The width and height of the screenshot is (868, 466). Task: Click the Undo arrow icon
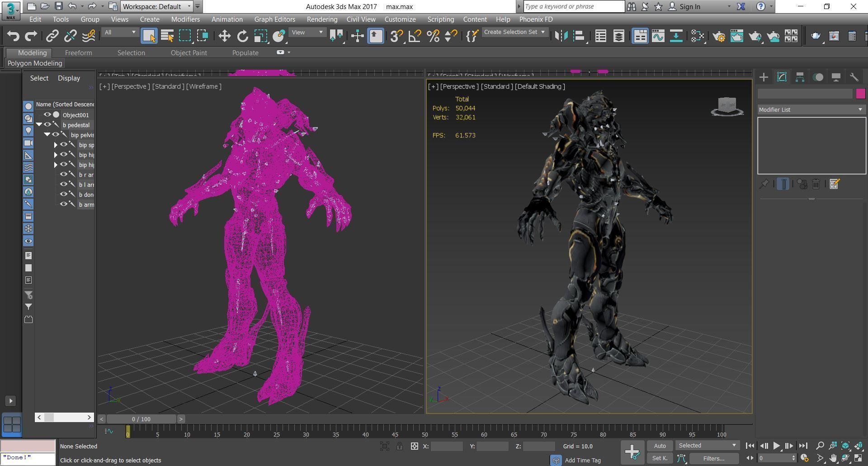pos(13,36)
